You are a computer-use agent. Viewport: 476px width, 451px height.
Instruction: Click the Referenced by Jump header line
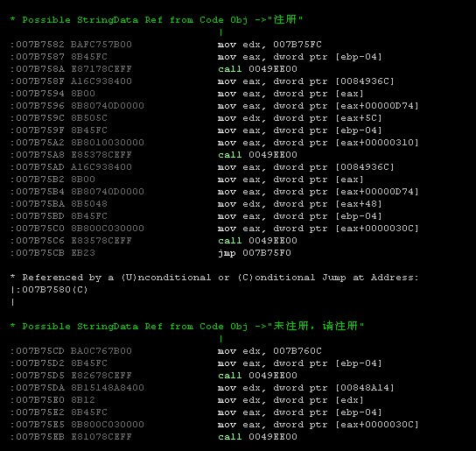214,277
